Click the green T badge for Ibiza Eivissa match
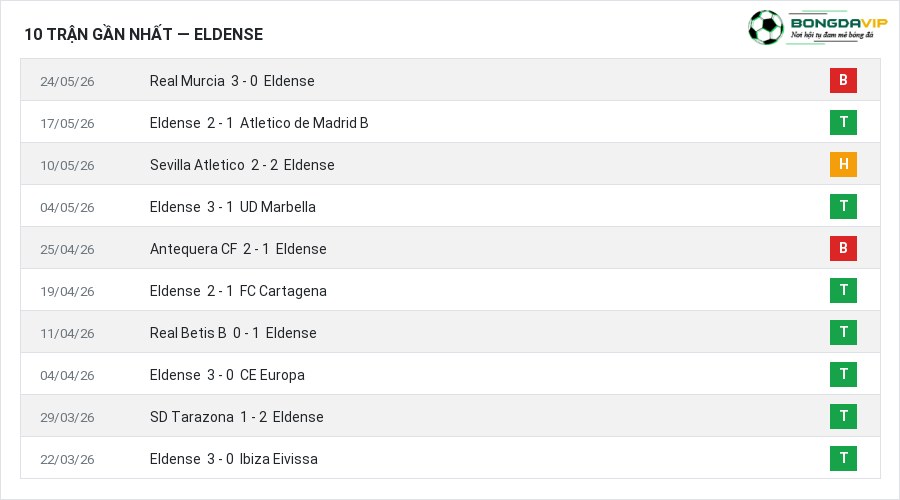This screenshot has height=500, width=900. [x=843, y=458]
